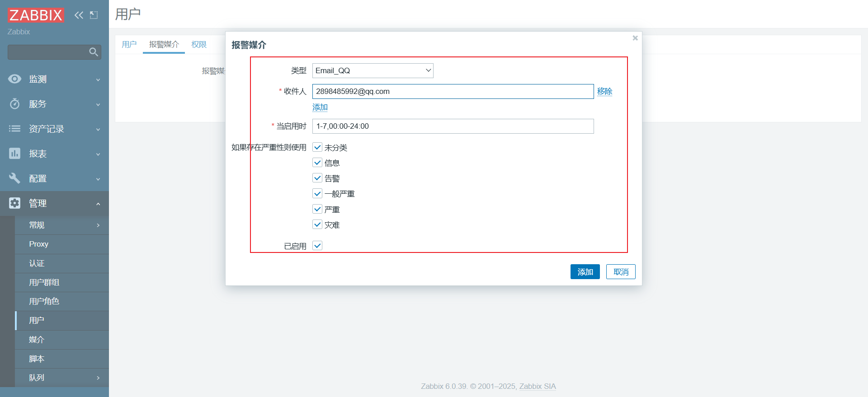
Task: Click the clock icon for 服务
Action: pyautogui.click(x=14, y=104)
